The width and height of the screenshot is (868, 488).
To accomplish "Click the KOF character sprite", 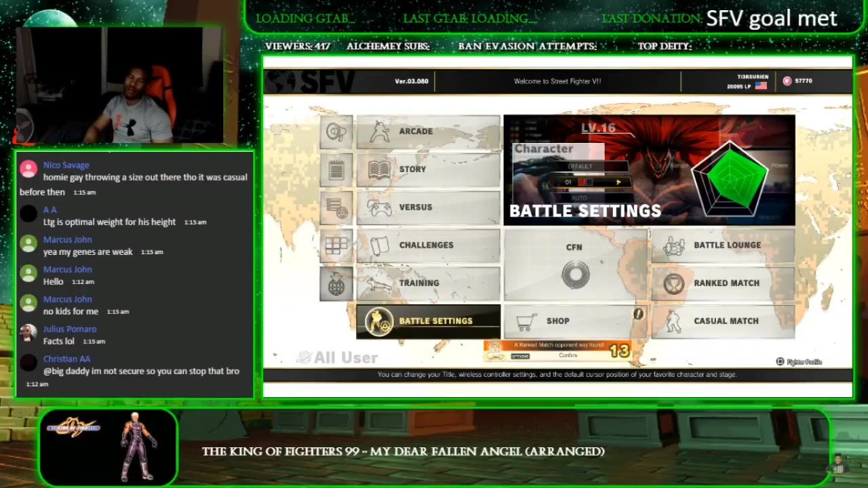I will pyautogui.click(x=139, y=447).
